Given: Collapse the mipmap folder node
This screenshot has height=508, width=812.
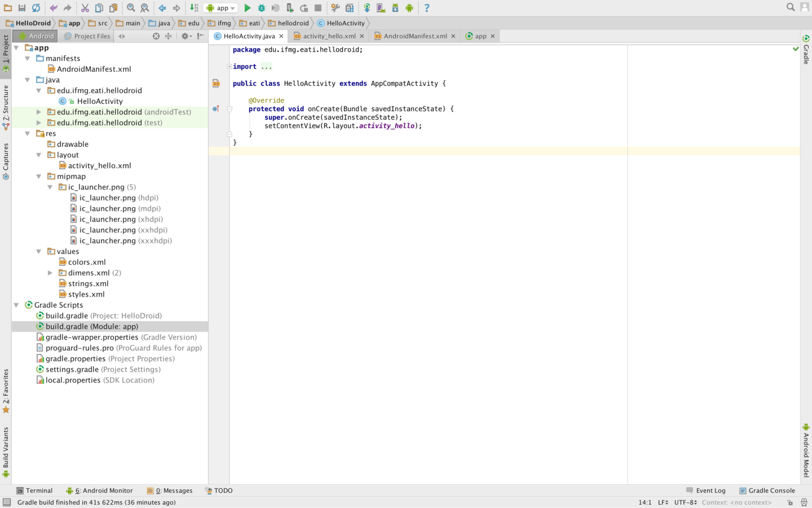Looking at the screenshot, I should coord(39,177).
